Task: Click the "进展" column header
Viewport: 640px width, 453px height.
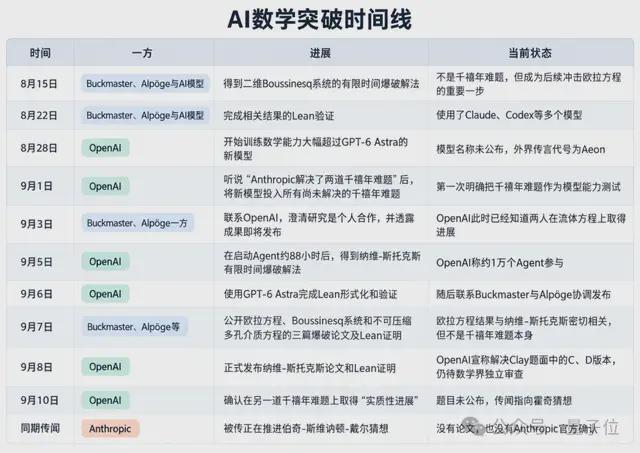Action: pyautogui.click(x=320, y=53)
